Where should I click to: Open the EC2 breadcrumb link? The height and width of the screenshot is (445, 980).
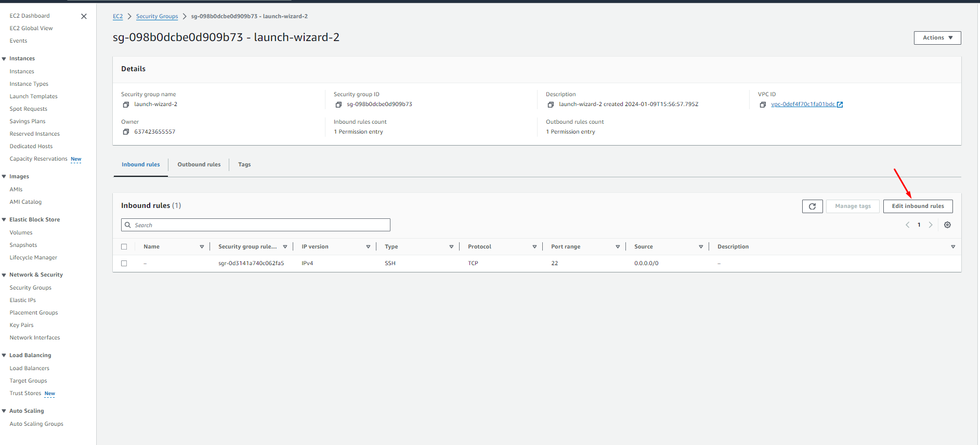118,17
